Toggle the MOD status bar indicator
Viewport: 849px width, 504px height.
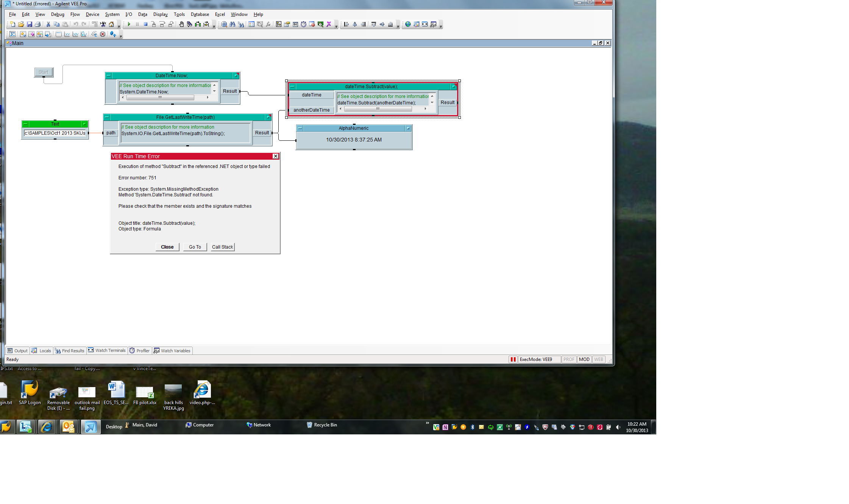pyautogui.click(x=584, y=359)
